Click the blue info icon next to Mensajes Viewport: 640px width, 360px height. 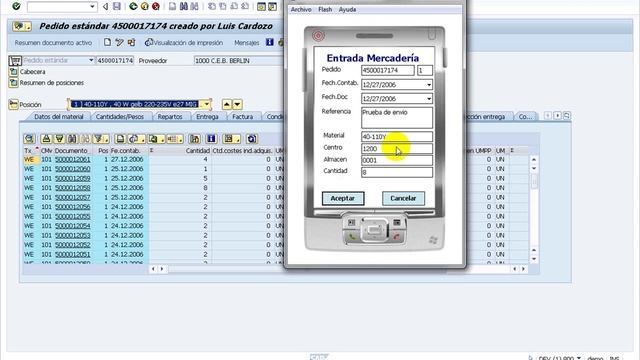[x=269, y=42]
